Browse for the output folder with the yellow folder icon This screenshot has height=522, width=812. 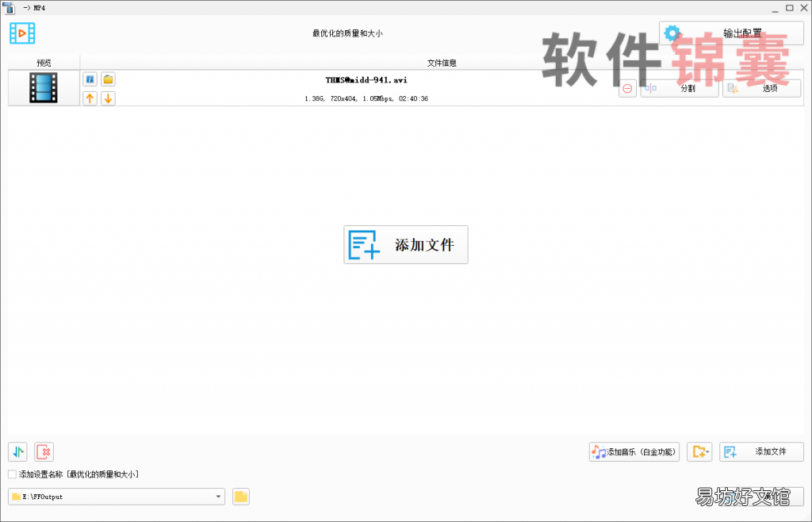(241, 497)
